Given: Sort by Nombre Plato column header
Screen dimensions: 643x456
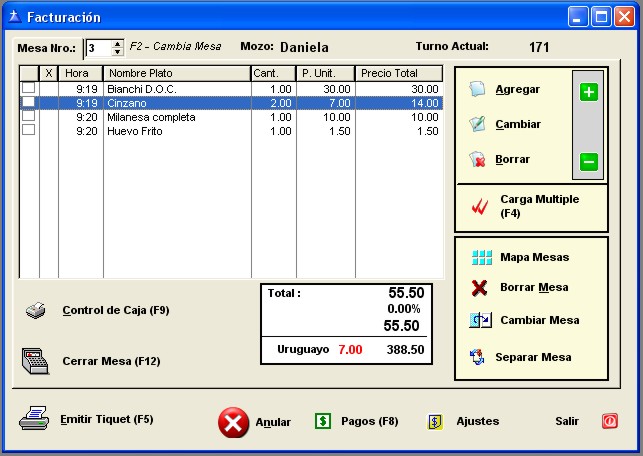Looking at the screenshot, I should click(176, 73).
